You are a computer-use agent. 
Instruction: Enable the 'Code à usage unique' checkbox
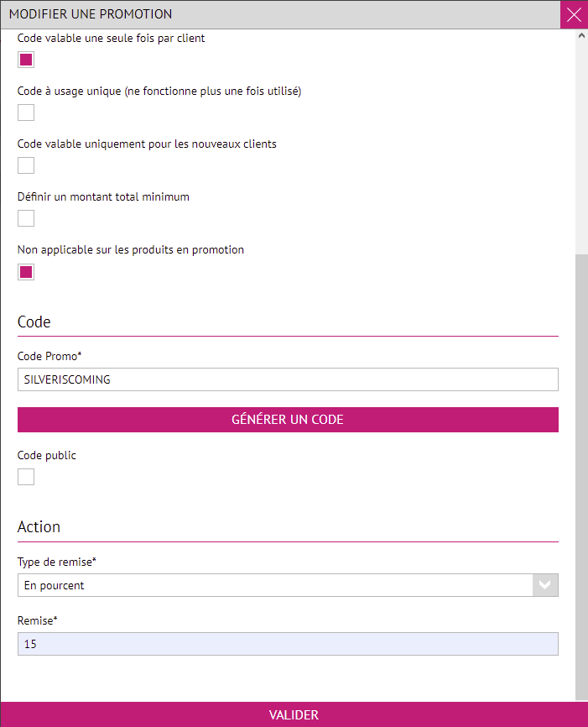[x=26, y=112]
